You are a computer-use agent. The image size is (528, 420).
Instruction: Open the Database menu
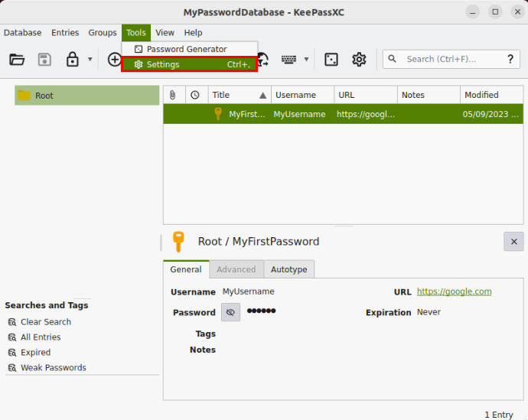[22, 33]
